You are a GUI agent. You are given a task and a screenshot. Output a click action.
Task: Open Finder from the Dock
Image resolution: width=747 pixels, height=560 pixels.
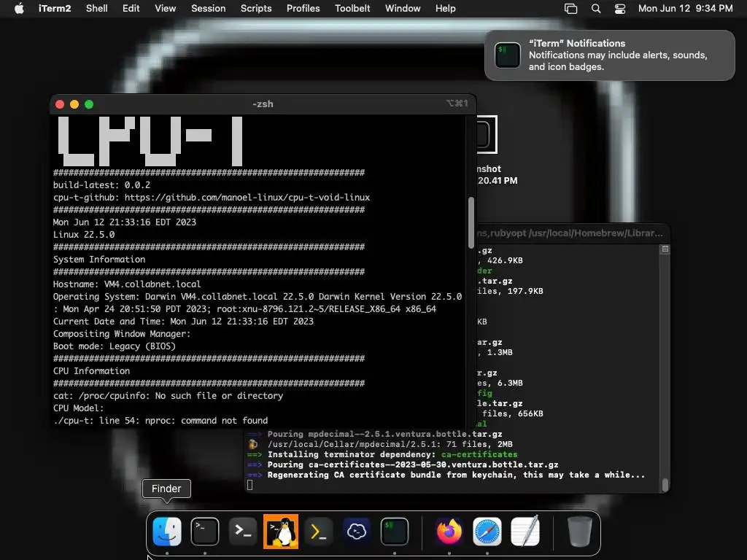click(167, 531)
